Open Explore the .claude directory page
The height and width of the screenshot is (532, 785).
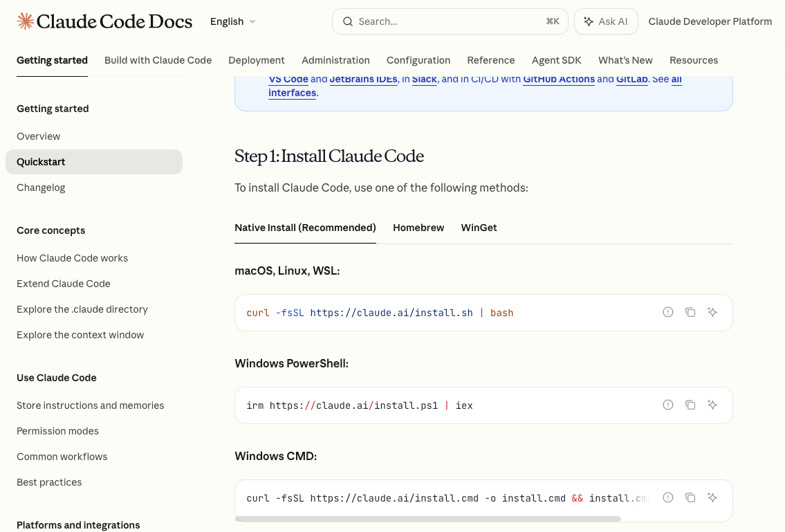(82, 309)
